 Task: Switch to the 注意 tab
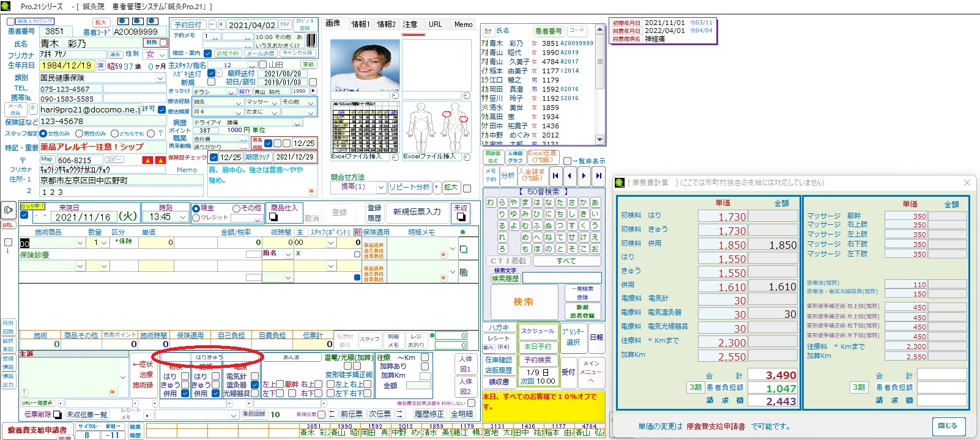[x=410, y=24]
